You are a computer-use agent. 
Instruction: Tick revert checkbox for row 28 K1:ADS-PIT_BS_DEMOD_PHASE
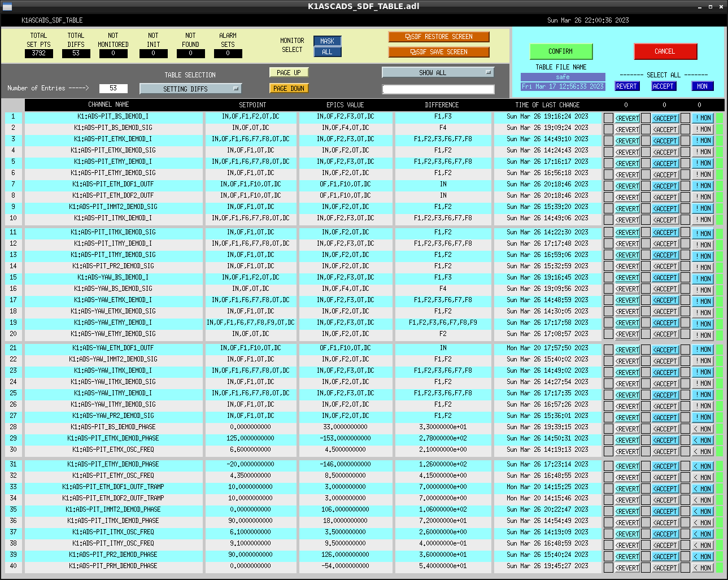608,429
